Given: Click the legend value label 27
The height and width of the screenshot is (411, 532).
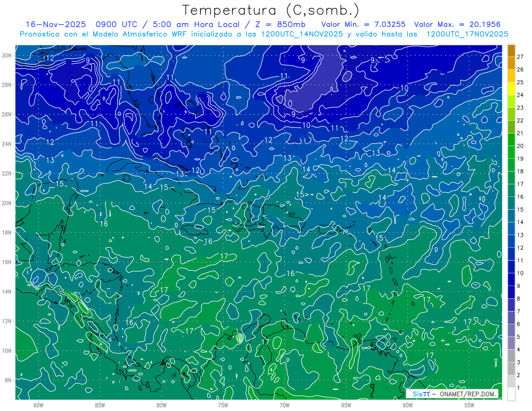Looking at the screenshot, I should pos(520,57).
